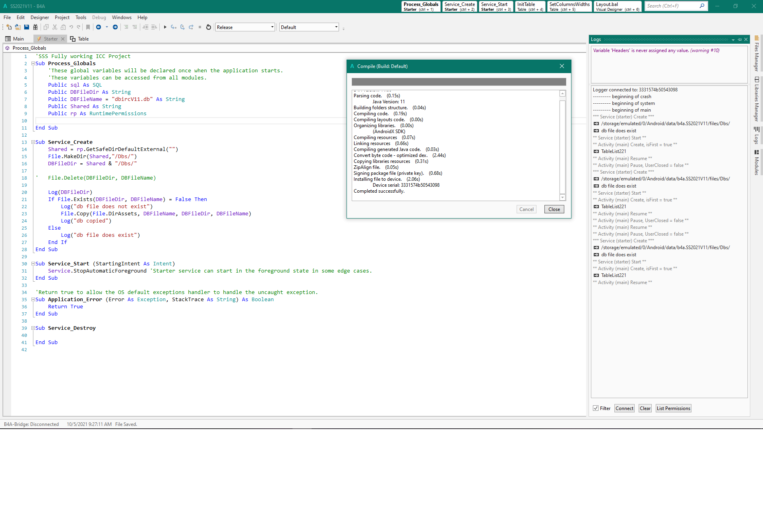Open the Libraries Manager side tab
The height and width of the screenshot is (532, 763).
[757, 99]
